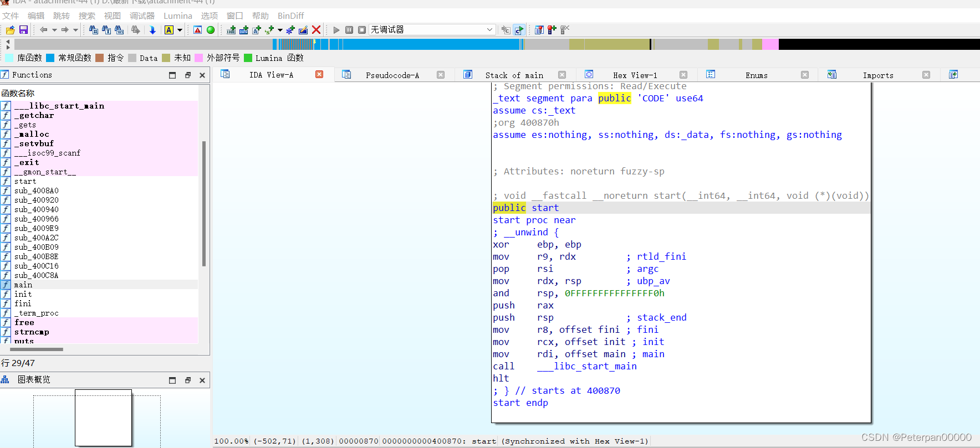Switch to the Enums tab
Viewport: 980px width, 448px height.
coord(757,75)
